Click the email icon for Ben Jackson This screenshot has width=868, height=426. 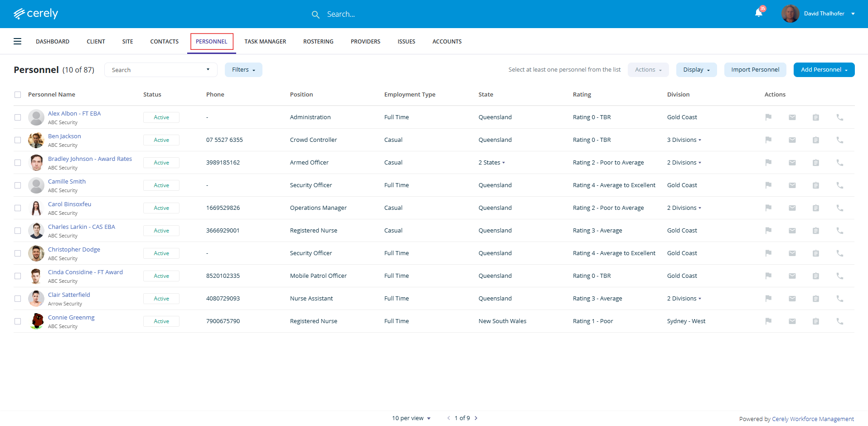pos(792,140)
